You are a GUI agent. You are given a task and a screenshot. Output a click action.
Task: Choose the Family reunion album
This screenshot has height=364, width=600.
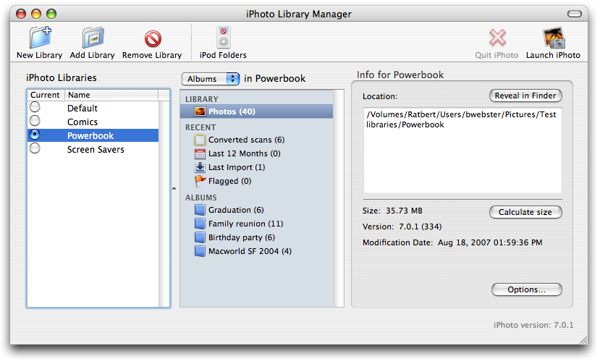pyautogui.click(x=245, y=224)
